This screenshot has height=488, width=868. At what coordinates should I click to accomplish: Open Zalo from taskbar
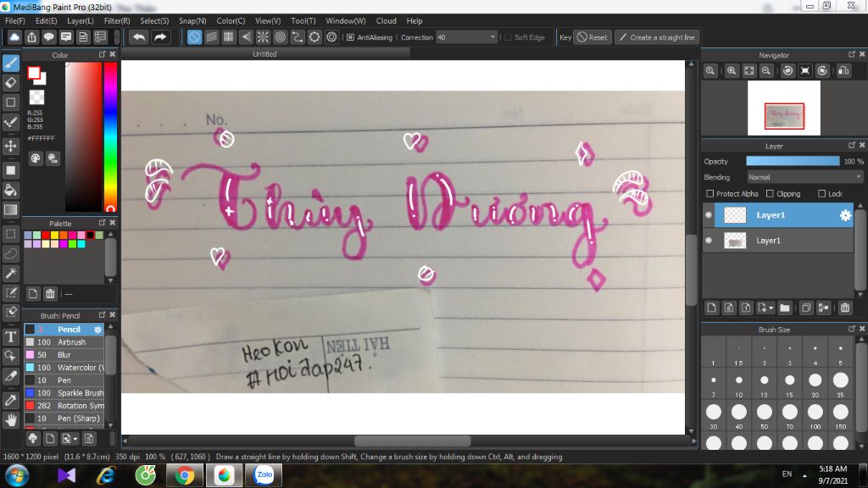pos(264,475)
